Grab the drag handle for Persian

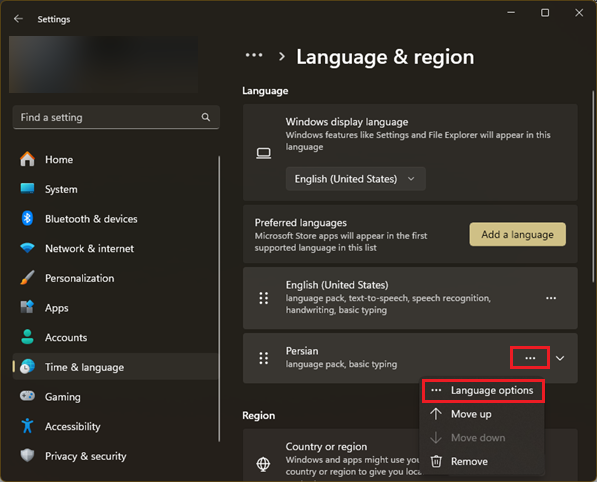coord(263,358)
